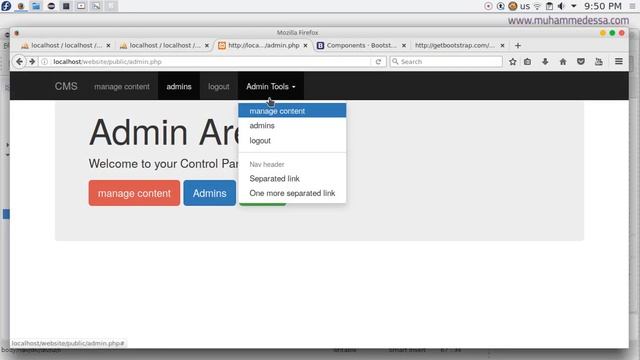Go forward one page in Firefox
The image size is (640, 360).
(x=32, y=62)
